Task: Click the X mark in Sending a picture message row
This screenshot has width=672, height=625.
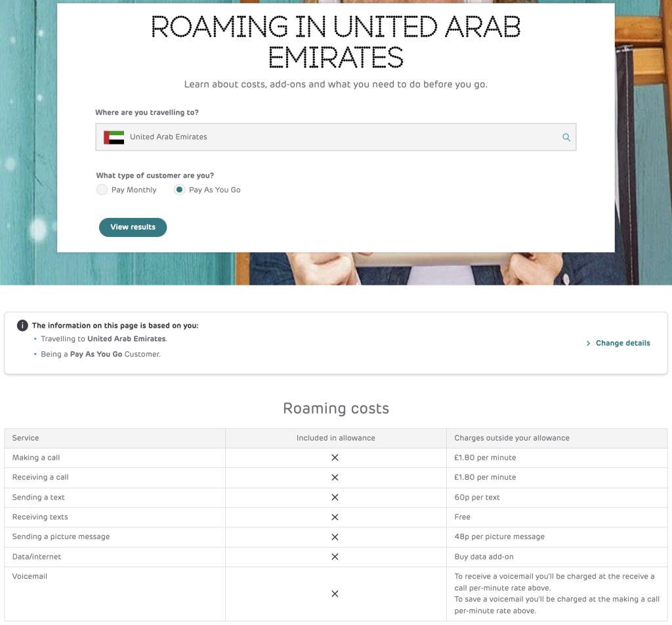Action: (x=335, y=537)
